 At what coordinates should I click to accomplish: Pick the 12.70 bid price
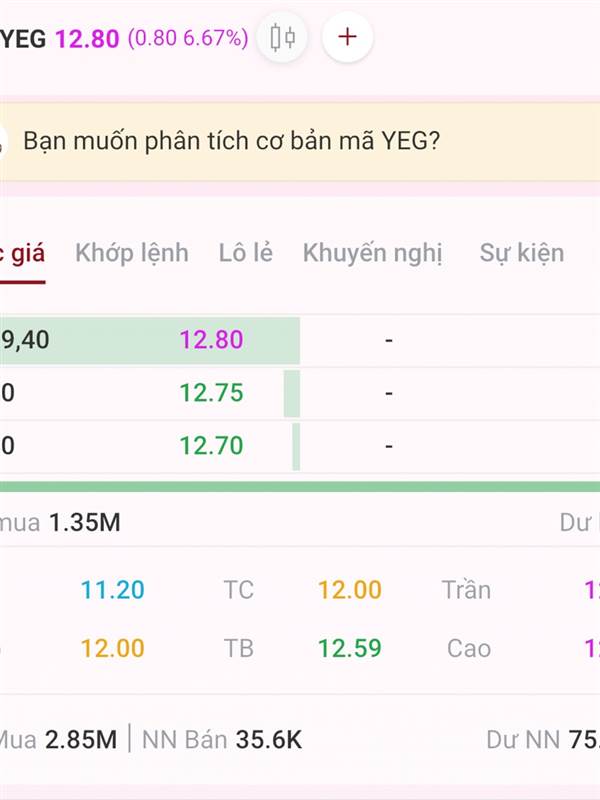pos(211,445)
